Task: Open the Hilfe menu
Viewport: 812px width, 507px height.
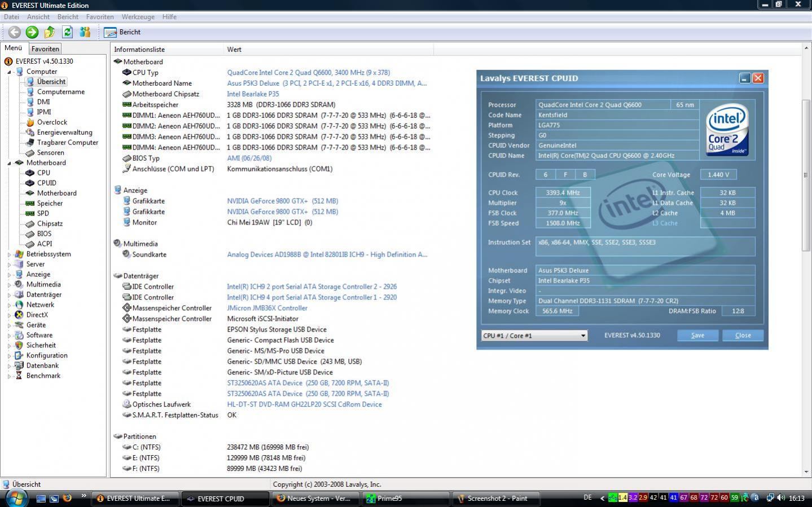Action: click(169, 17)
